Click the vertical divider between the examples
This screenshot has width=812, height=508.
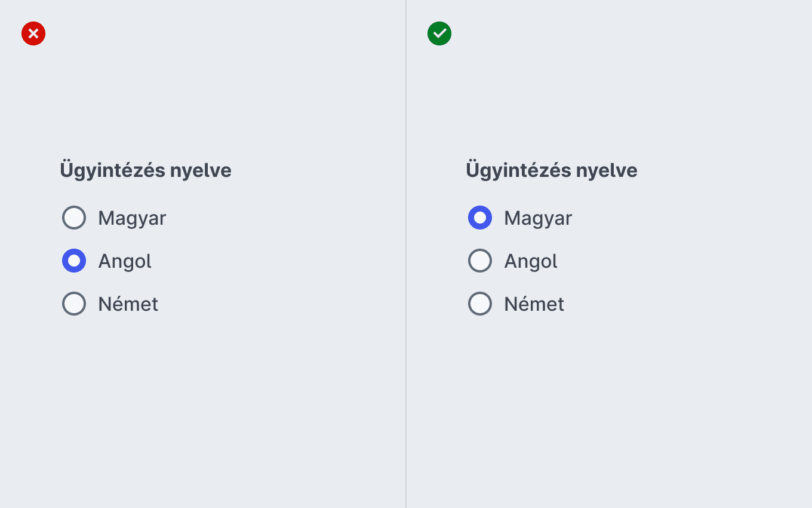coord(406,254)
